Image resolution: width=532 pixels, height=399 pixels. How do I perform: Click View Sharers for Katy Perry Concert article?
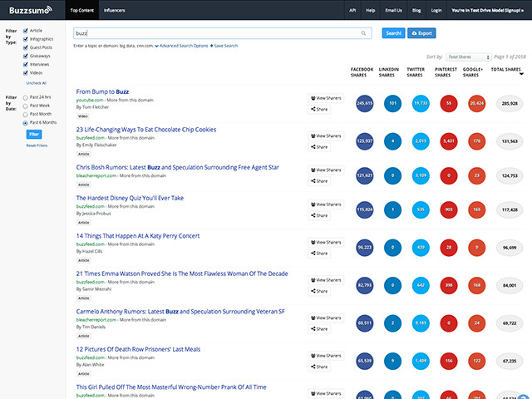tap(326, 242)
